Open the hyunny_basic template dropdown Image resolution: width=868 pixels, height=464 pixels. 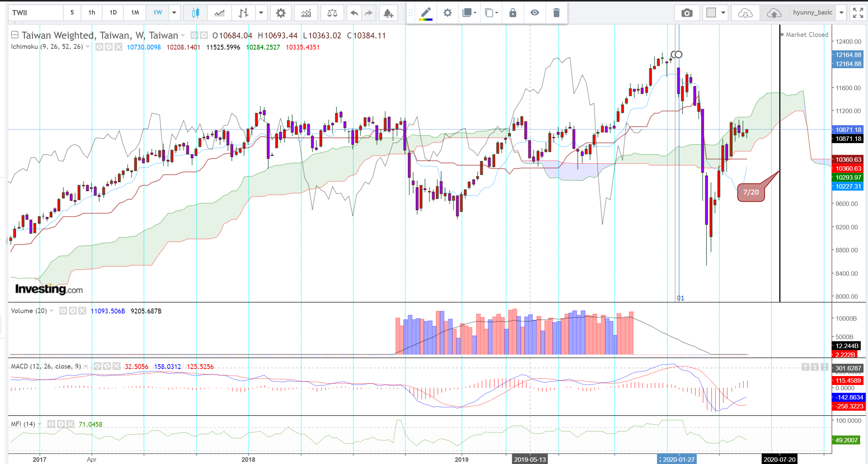pyautogui.click(x=841, y=13)
